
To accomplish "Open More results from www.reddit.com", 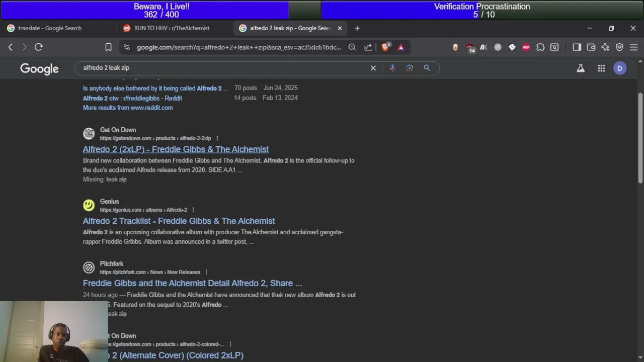I will (x=128, y=108).
